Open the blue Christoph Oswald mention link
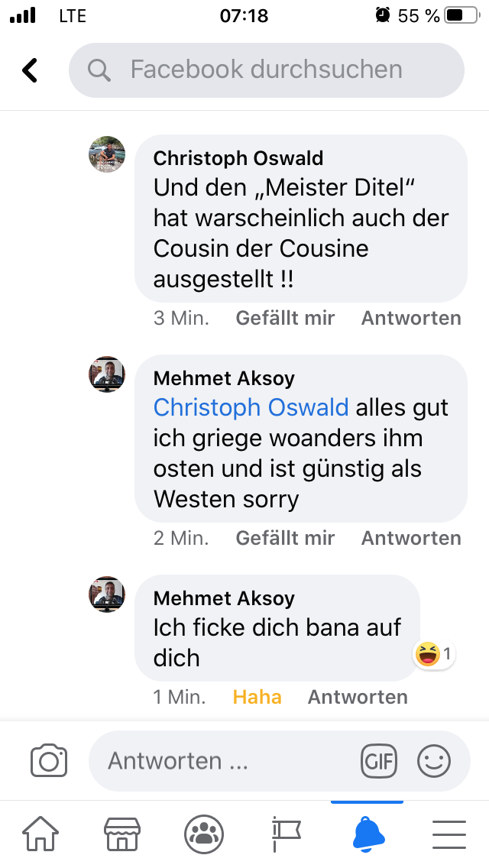The height and width of the screenshot is (868, 489). [x=251, y=407]
